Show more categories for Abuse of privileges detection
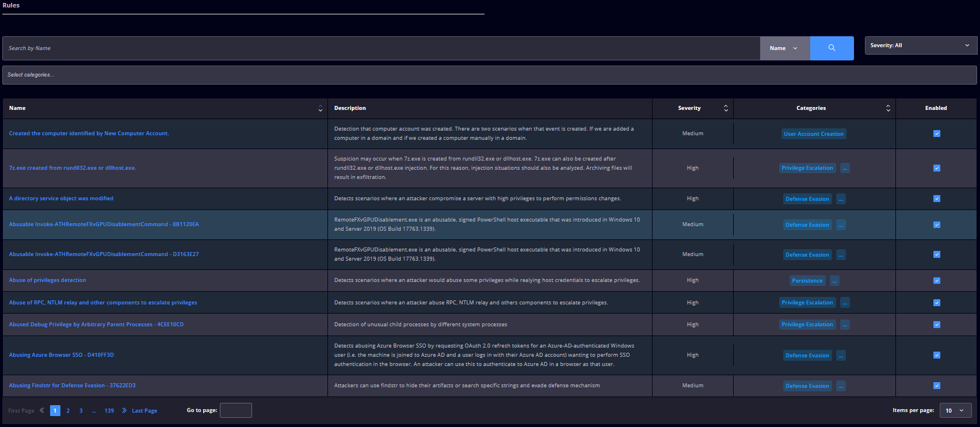 (x=834, y=281)
